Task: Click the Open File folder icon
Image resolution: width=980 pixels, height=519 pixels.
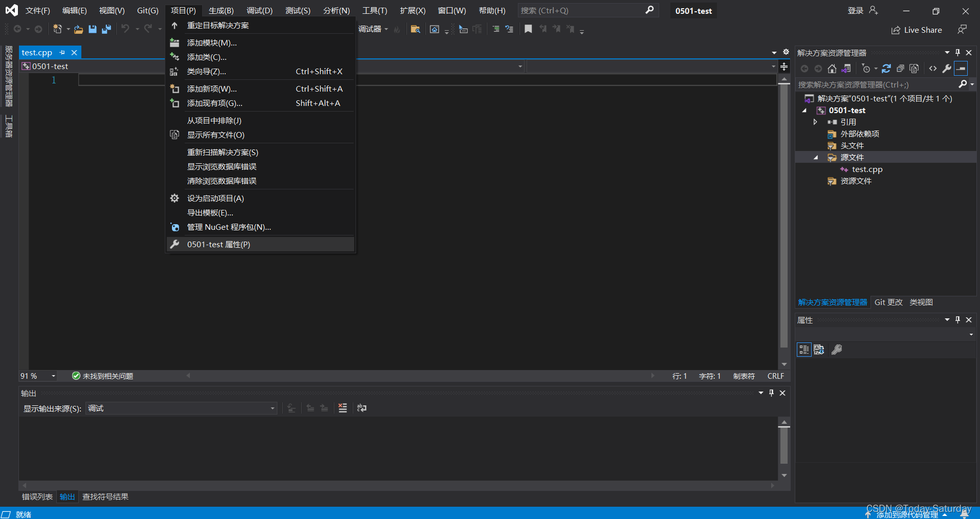Action: (78, 29)
